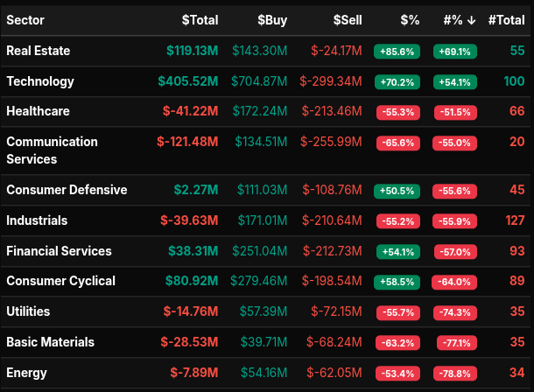
Task: Click the $2.27M total value
Action: 196,190
